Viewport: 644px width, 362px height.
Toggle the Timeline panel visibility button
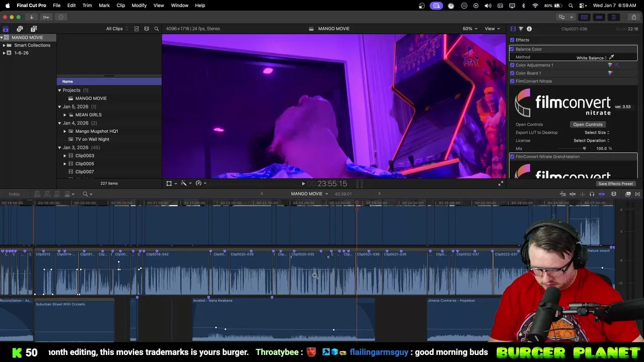(599, 17)
